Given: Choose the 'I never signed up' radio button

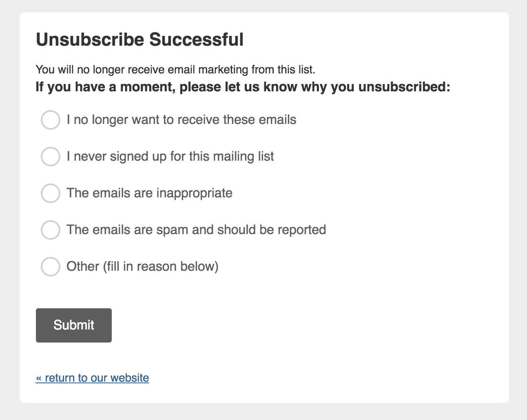Looking at the screenshot, I should point(51,157).
